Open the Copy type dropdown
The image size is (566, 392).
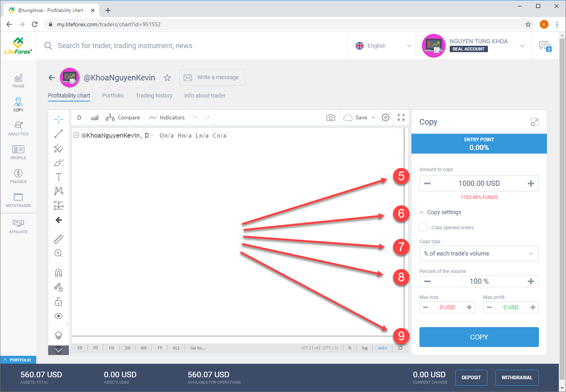point(479,254)
